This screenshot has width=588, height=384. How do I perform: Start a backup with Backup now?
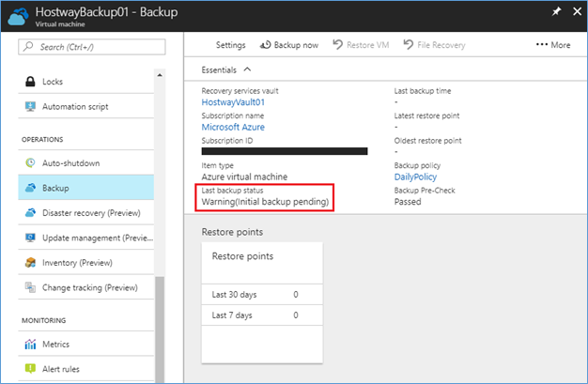[x=289, y=45]
